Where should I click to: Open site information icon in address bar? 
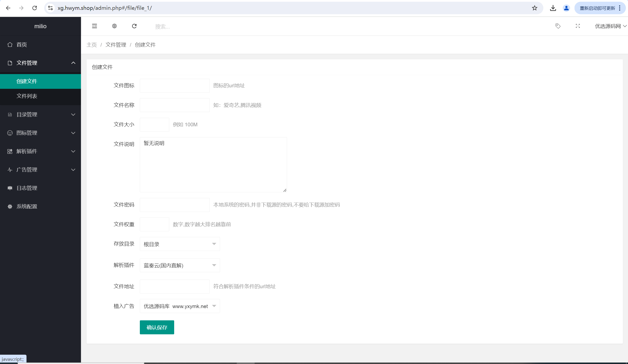(51, 8)
